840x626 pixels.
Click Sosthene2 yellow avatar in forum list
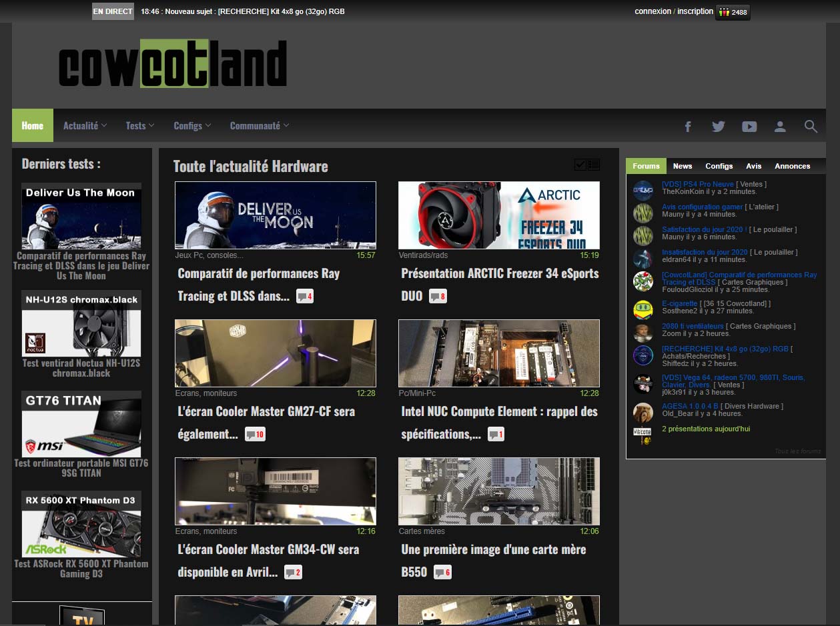click(643, 309)
